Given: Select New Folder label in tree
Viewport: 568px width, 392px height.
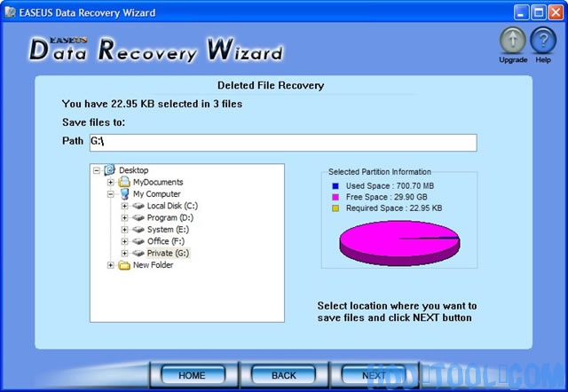Looking at the screenshot, I should [x=154, y=265].
